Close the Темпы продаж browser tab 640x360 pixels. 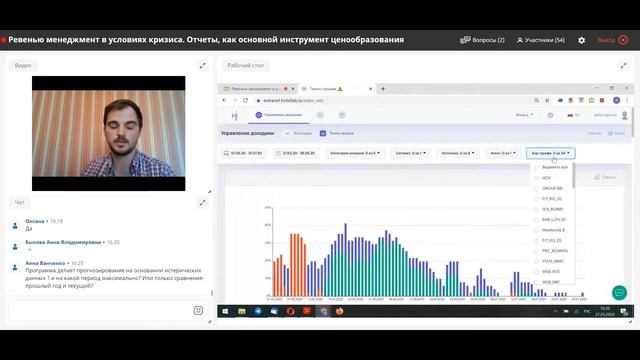[371, 89]
